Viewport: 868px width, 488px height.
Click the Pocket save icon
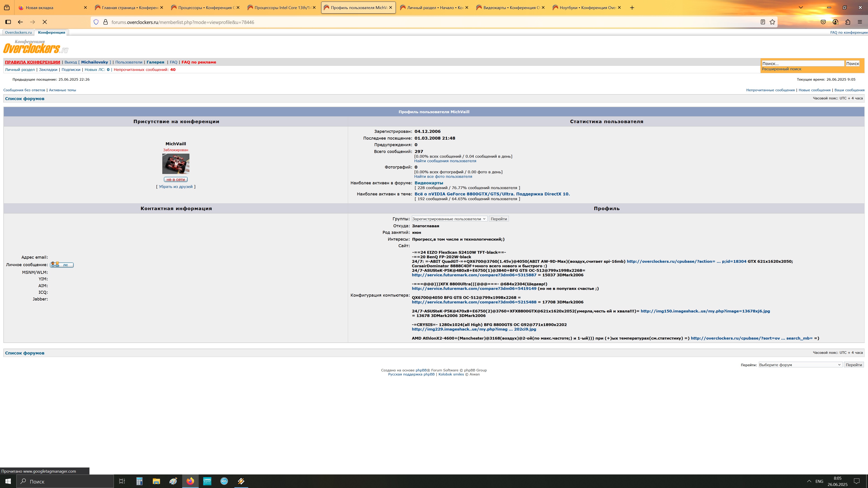(x=823, y=22)
